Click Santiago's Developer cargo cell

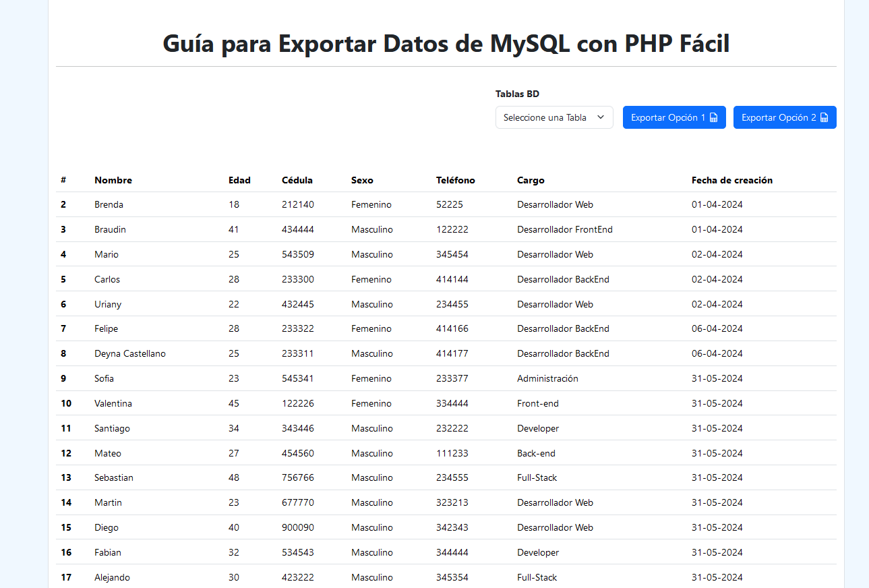(x=538, y=428)
